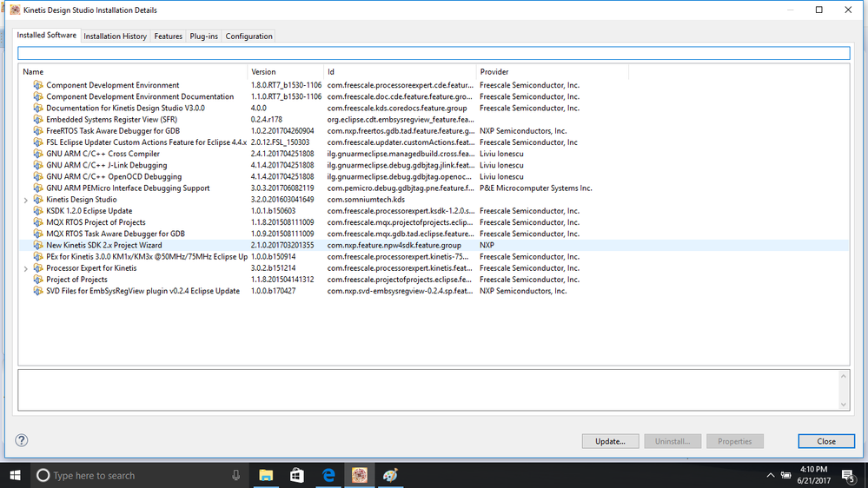Select version '2.1.0.201703201355' cell

282,245
